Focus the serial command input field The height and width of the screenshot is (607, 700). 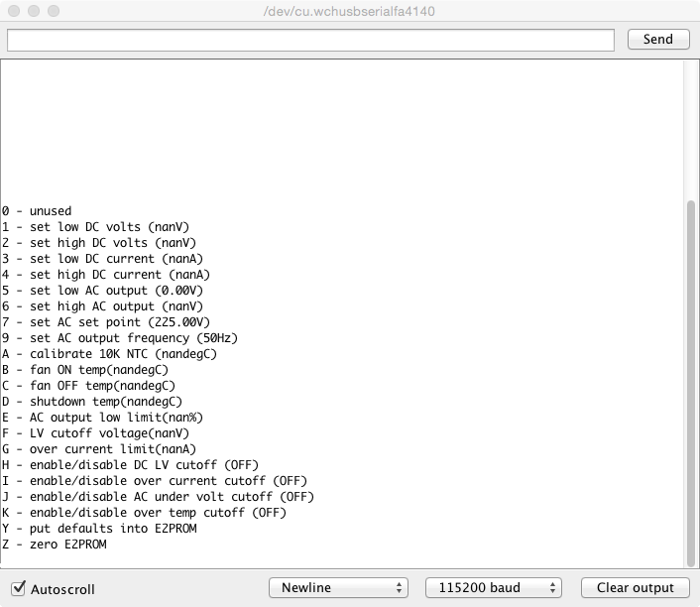coord(310,40)
